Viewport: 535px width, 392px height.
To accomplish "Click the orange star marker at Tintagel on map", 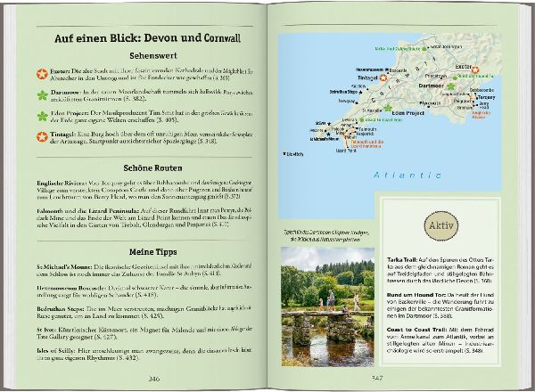I will (x=383, y=78).
